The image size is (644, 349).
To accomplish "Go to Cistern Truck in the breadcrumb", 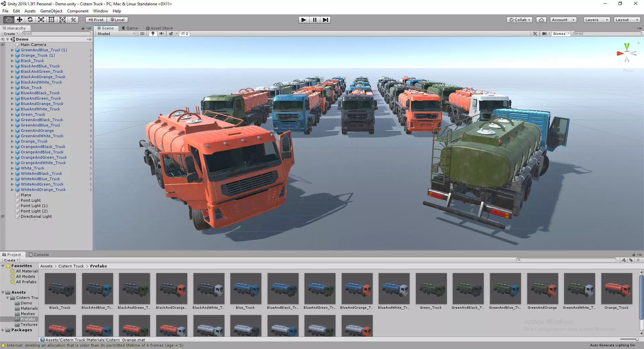I will (x=71, y=266).
